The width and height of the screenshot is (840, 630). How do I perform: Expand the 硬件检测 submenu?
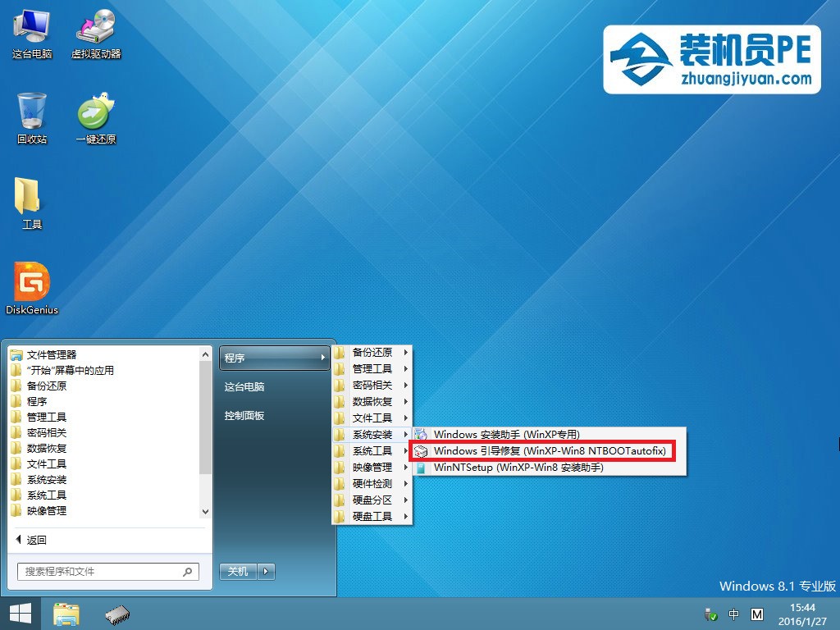372,484
